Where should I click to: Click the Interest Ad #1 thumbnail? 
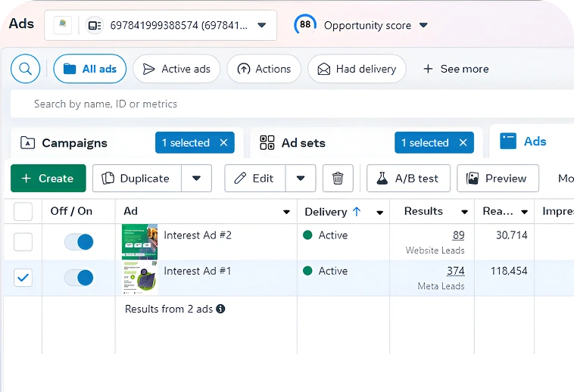pos(139,278)
